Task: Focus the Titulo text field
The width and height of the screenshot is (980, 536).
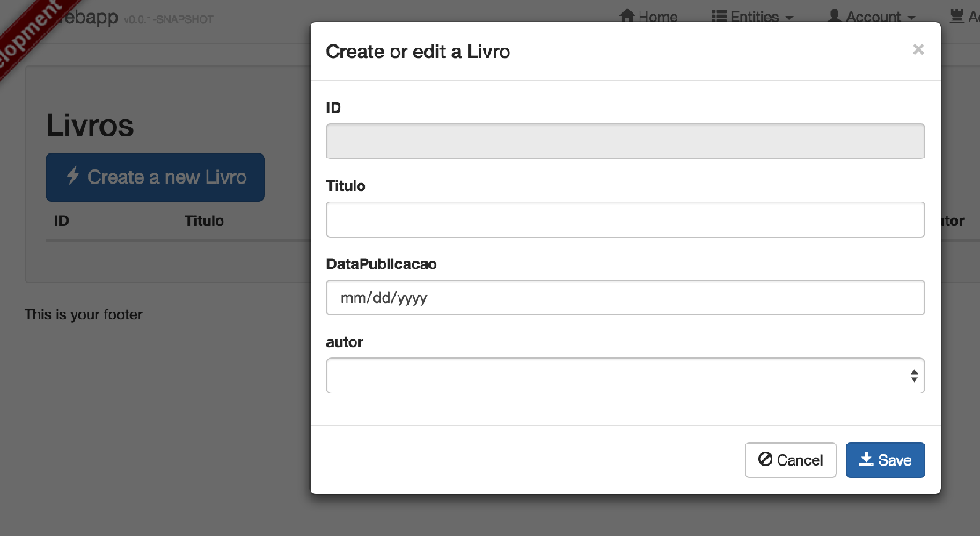Action: [x=625, y=219]
